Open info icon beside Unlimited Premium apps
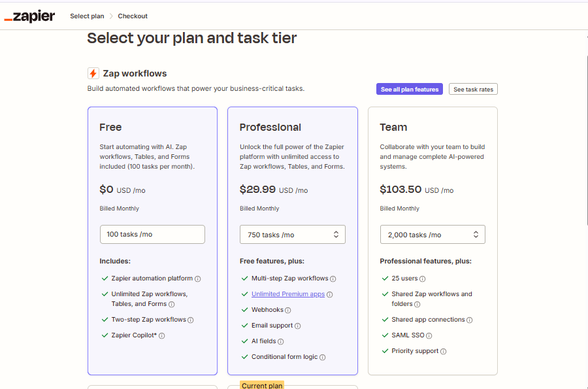Viewport: 588px width, 389px height. pos(330,294)
